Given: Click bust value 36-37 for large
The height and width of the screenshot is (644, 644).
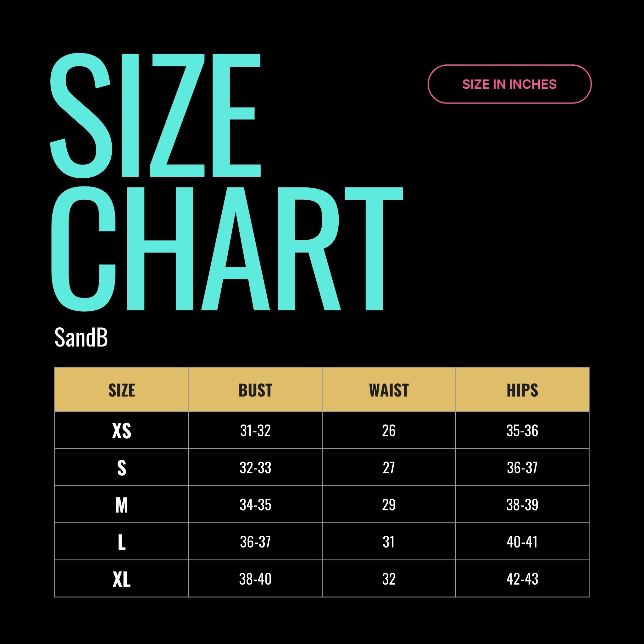Looking at the screenshot, I should click(255, 542).
